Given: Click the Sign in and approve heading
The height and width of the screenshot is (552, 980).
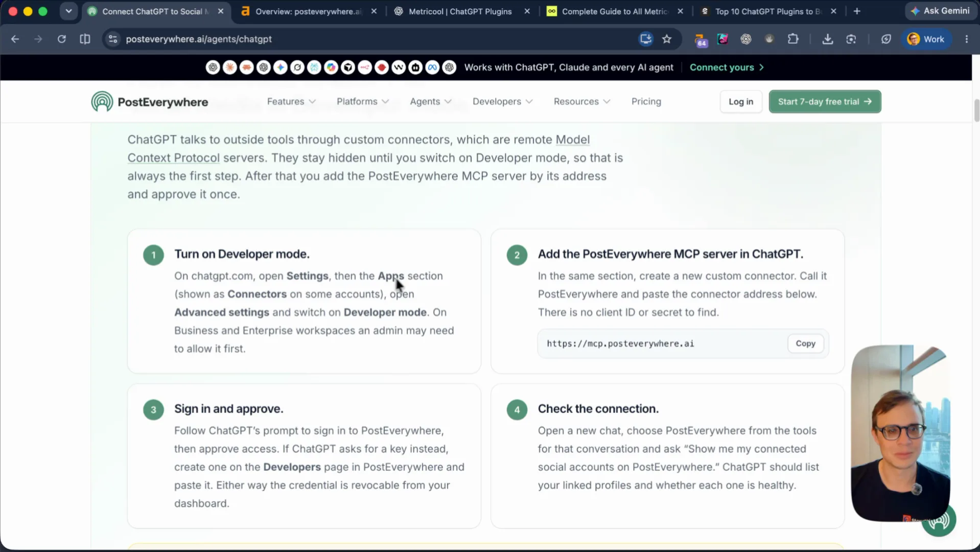Looking at the screenshot, I should coord(228,409).
